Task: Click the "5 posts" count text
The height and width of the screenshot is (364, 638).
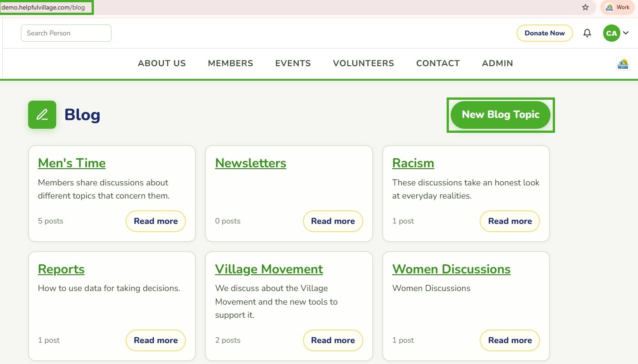Action: coord(51,221)
